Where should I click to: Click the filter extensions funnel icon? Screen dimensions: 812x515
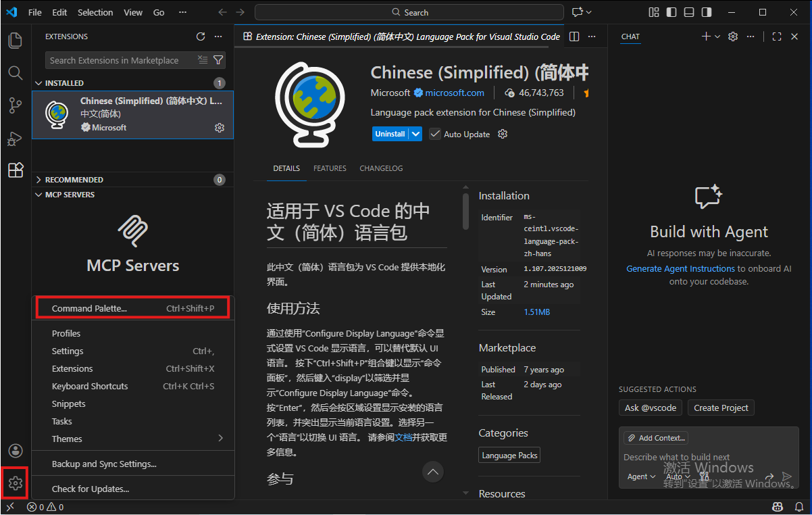click(x=218, y=60)
